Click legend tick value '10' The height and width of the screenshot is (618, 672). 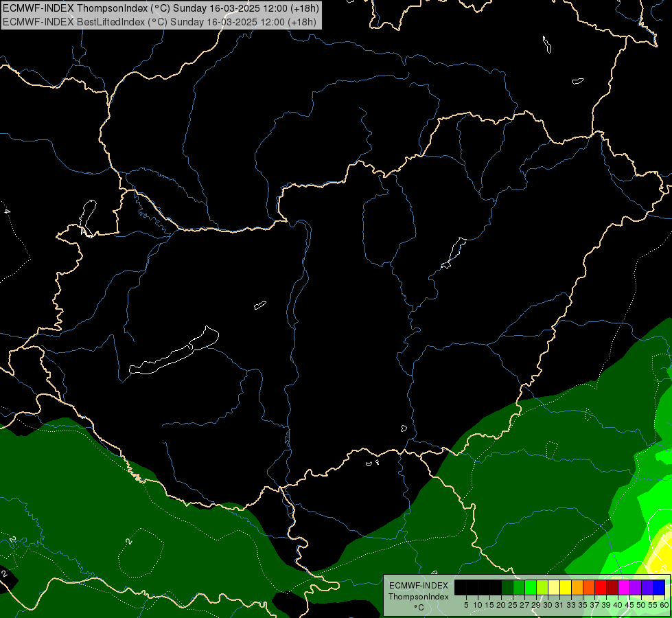[478, 605]
